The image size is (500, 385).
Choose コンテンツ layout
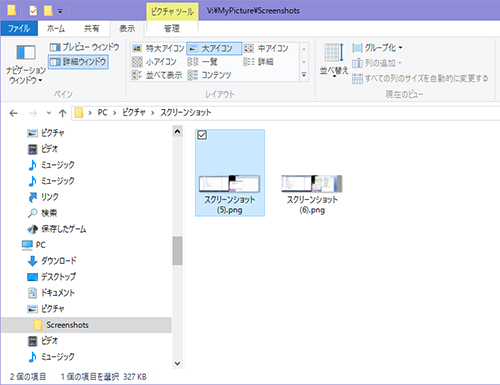click(x=209, y=75)
